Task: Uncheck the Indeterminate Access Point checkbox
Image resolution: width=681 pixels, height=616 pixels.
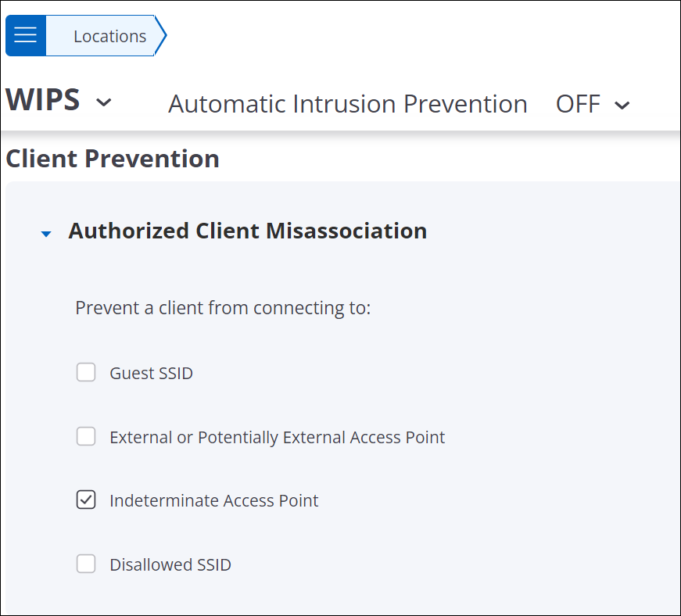Action: tap(86, 500)
